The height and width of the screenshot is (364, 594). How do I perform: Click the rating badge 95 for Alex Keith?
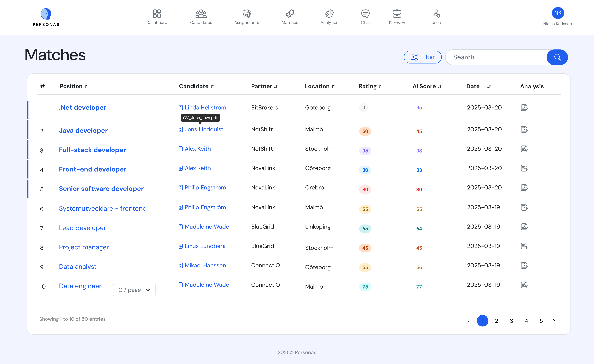point(365,151)
